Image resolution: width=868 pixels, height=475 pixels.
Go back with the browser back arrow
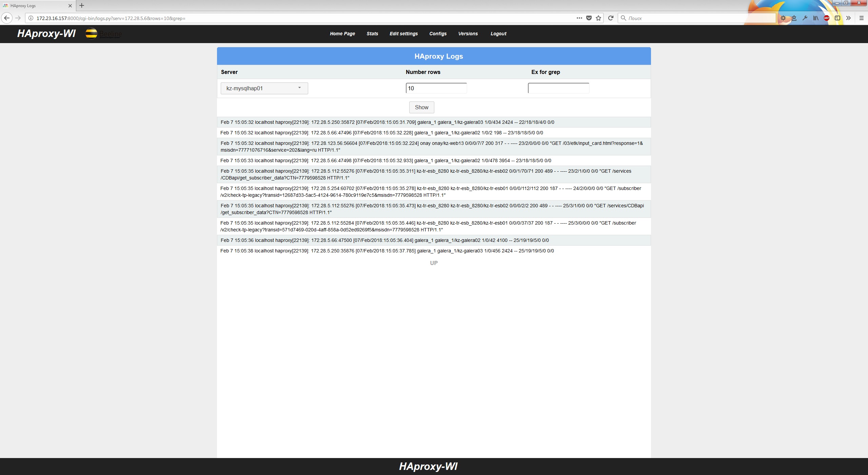[7, 18]
